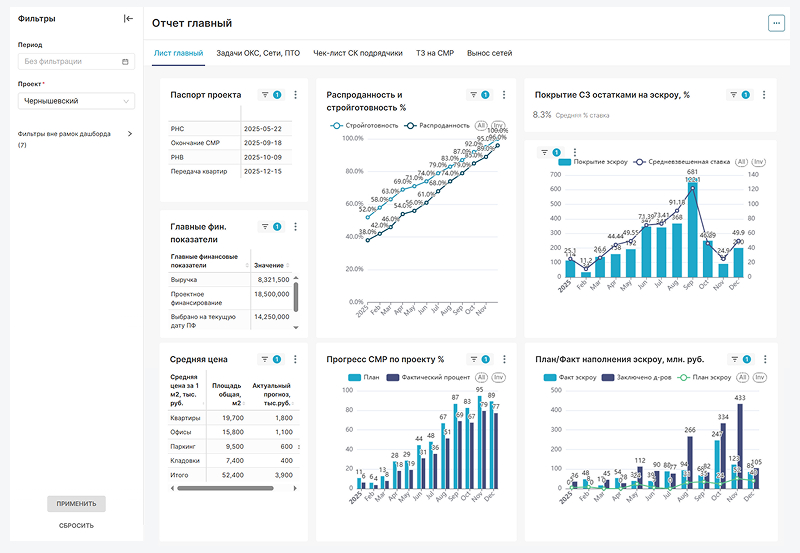Click Выручка value 8,321,500
Screen dimensions: 800x553
tap(273, 280)
